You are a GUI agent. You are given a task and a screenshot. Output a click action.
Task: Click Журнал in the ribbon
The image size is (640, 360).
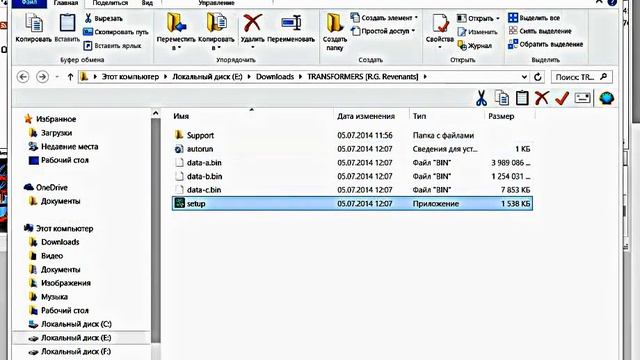click(x=474, y=45)
